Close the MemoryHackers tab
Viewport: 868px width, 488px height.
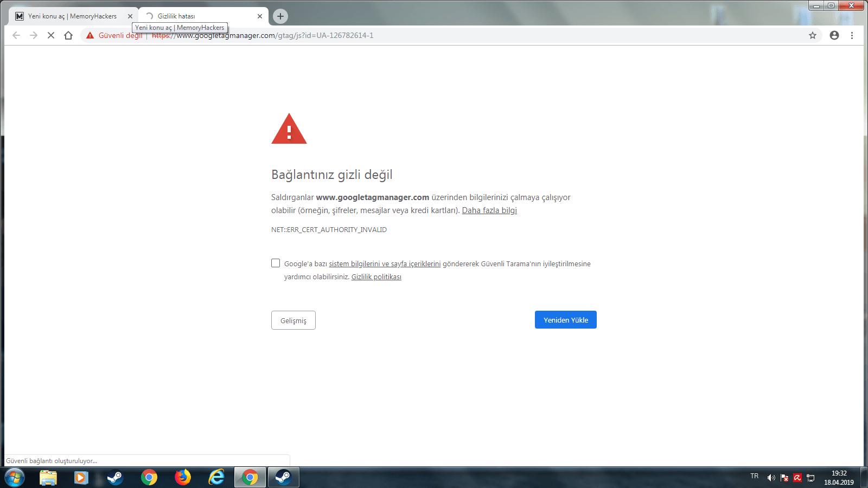(130, 16)
